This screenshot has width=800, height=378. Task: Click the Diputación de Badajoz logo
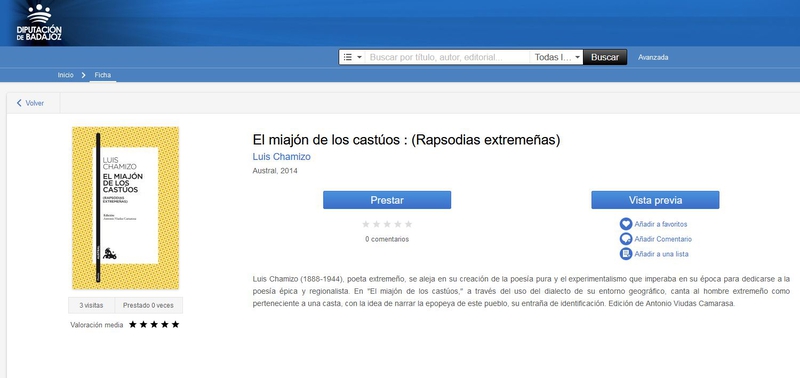coord(39,24)
